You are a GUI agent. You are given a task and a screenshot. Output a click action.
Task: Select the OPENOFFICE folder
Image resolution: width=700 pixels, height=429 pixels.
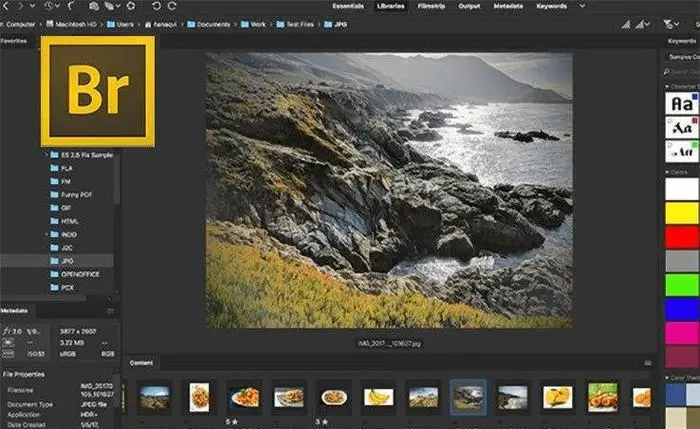80,272
